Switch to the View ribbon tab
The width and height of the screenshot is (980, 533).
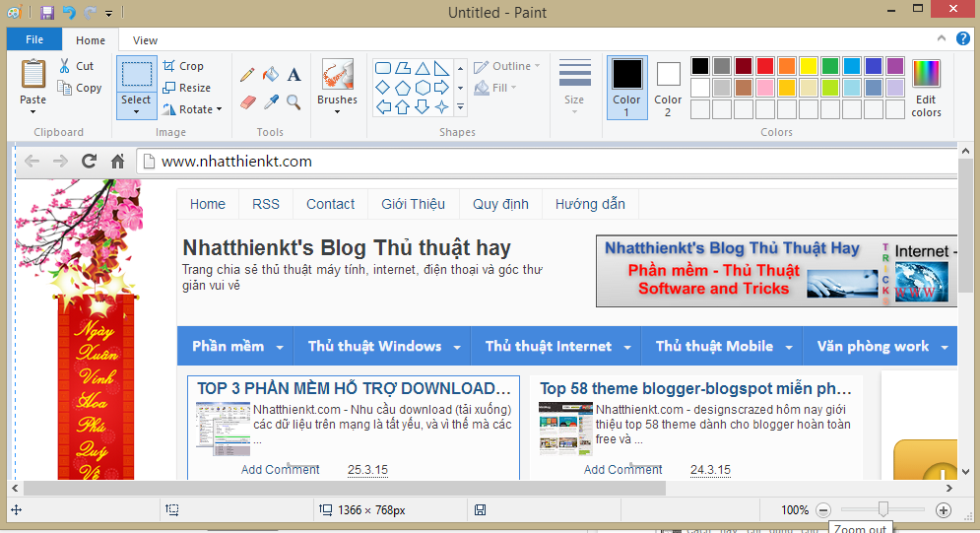pyautogui.click(x=145, y=40)
